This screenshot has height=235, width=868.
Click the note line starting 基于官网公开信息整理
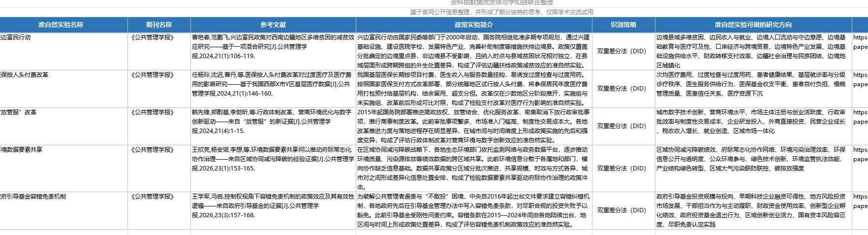coord(501,12)
